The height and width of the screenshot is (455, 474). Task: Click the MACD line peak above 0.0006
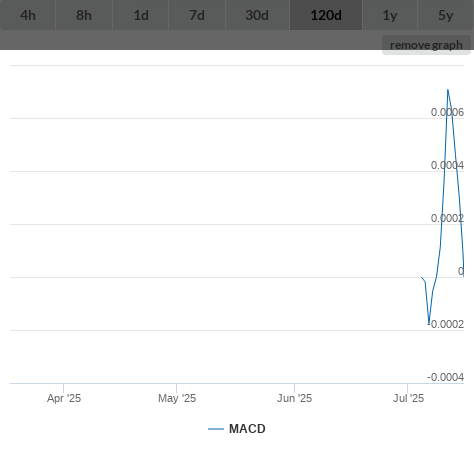(x=448, y=90)
